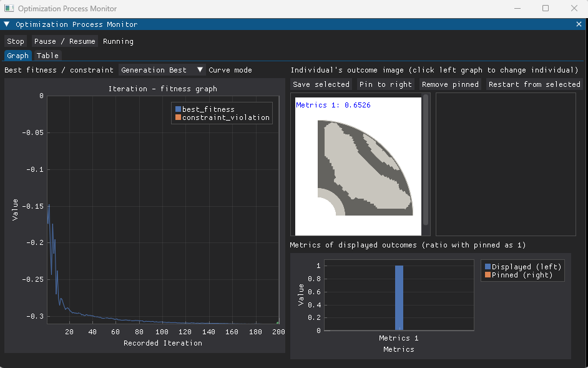Click Remove pinned button

coord(450,84)
